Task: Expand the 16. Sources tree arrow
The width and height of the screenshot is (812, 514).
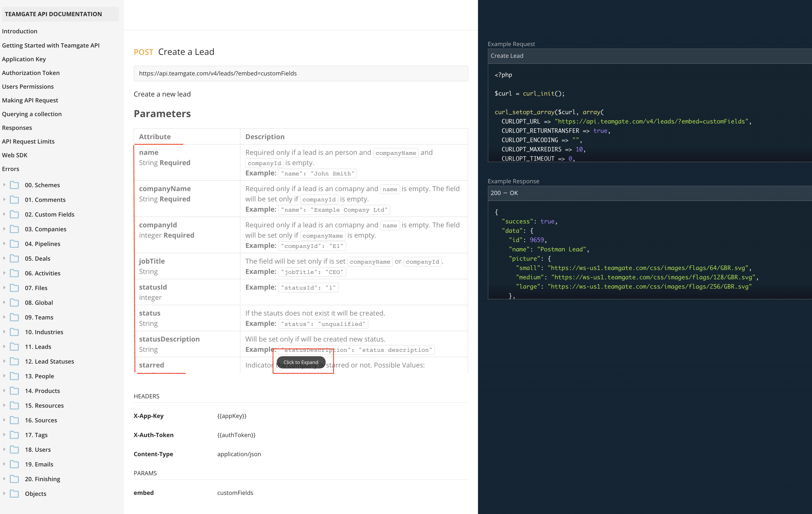Action: coord(4,420)
